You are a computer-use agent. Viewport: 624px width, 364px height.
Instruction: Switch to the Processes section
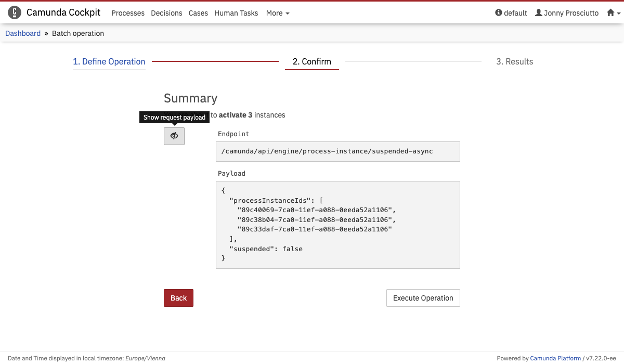[x=128, y=13]
